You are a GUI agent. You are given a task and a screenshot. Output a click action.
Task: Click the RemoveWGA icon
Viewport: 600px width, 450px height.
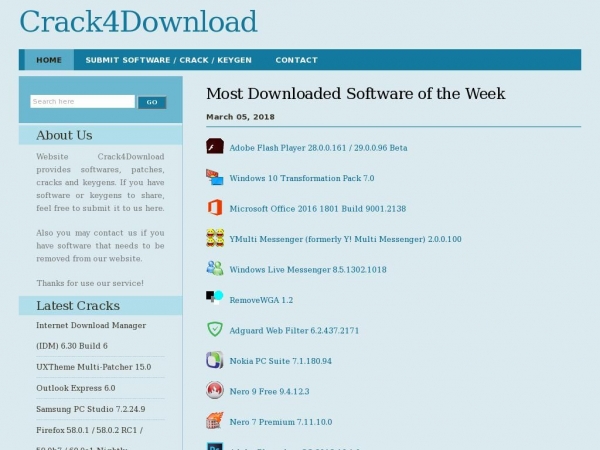click(x=215, y=298)
